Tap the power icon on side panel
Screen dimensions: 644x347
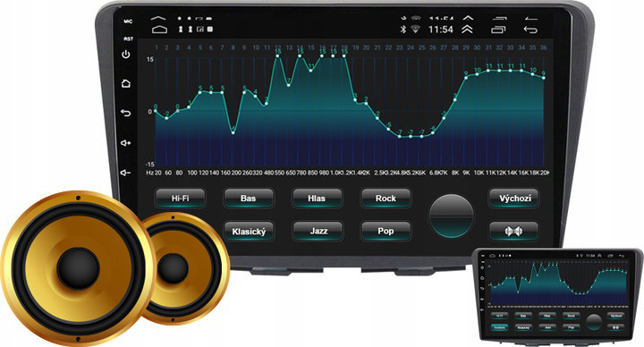point(126,55)
